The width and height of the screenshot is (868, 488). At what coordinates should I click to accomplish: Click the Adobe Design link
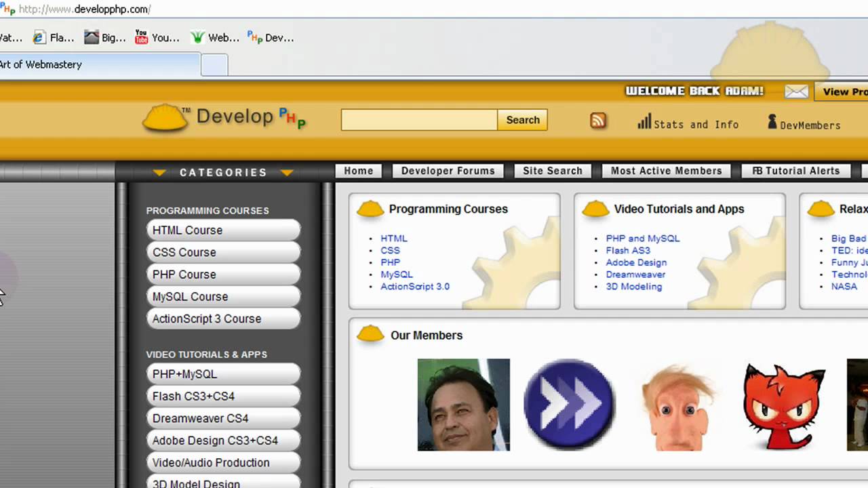click(636, 262)
